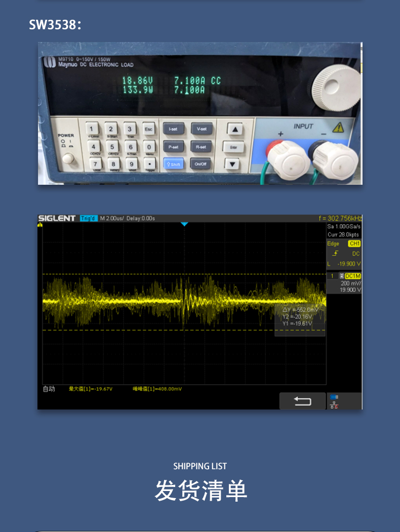Click the Trig'd status indicator
Screen dimensions: 400x532
pos(88,218)
